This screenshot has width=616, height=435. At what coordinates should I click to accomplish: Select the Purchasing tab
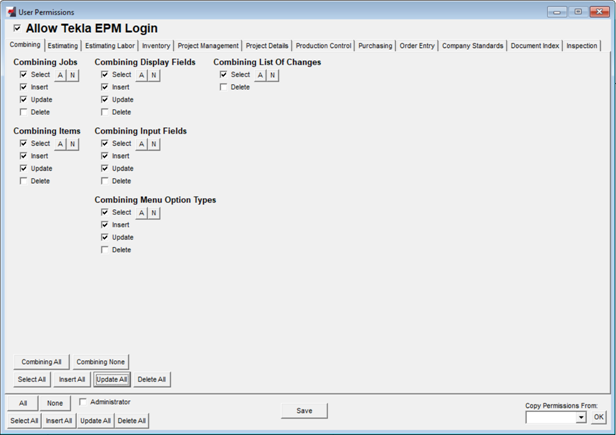(375, 46)
